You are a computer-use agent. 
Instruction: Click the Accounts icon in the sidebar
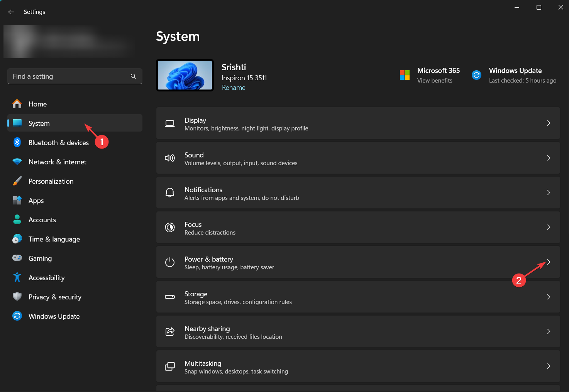click(x=17, y=220)
